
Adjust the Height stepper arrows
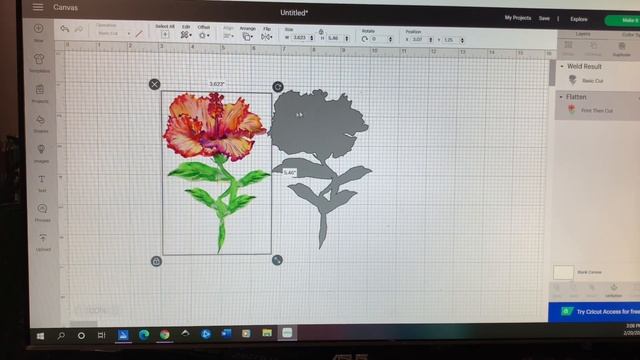(x=347, y=38)
